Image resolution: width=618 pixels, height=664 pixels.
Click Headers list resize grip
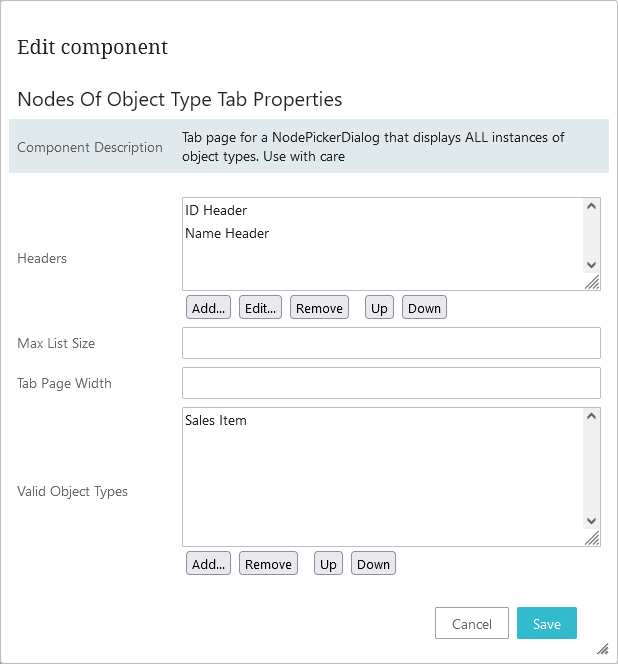coord(592,283)
